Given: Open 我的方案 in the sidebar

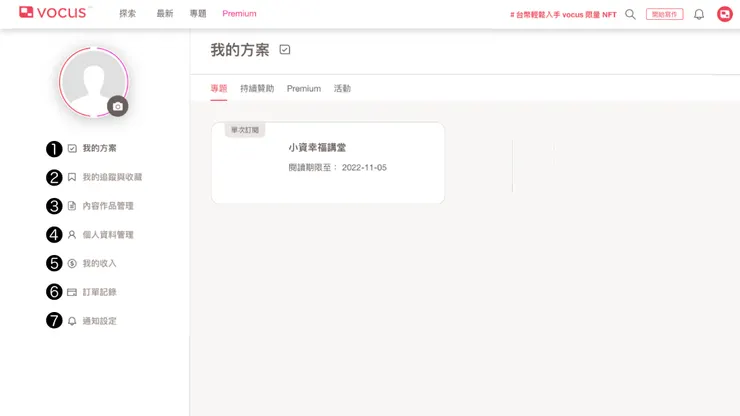Looking at the screenshot, I should 100,148.
